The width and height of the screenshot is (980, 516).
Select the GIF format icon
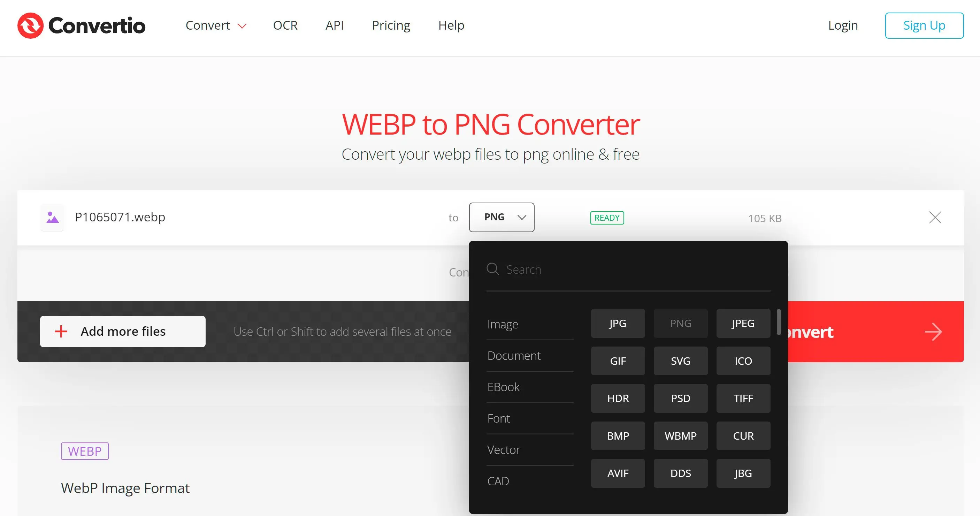[x=618, y=360]
